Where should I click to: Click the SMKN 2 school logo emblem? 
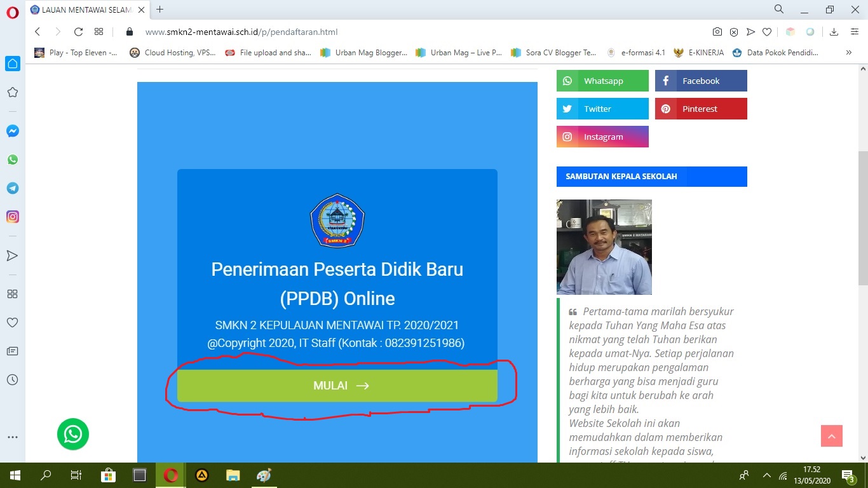[x=337, y=220]
